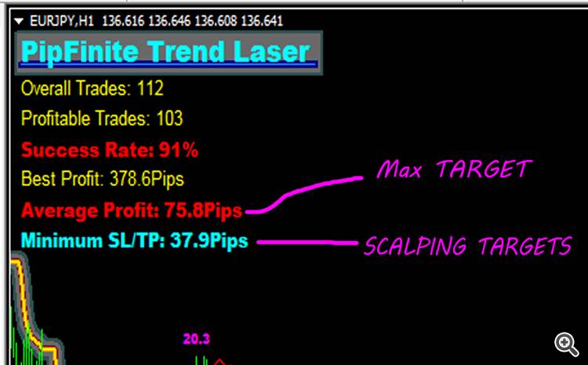Select the price quote 136.641
Viewport: 588px width, 365px height.
pos(262,20)
